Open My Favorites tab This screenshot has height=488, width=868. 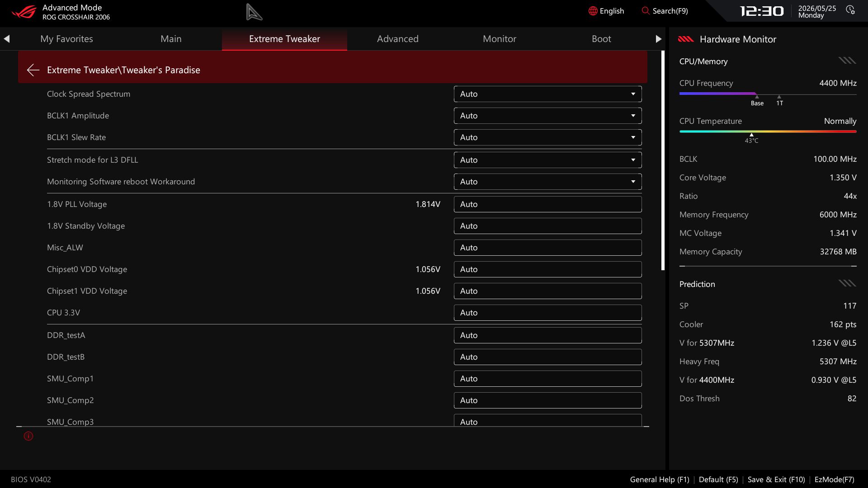coord(66,39)
